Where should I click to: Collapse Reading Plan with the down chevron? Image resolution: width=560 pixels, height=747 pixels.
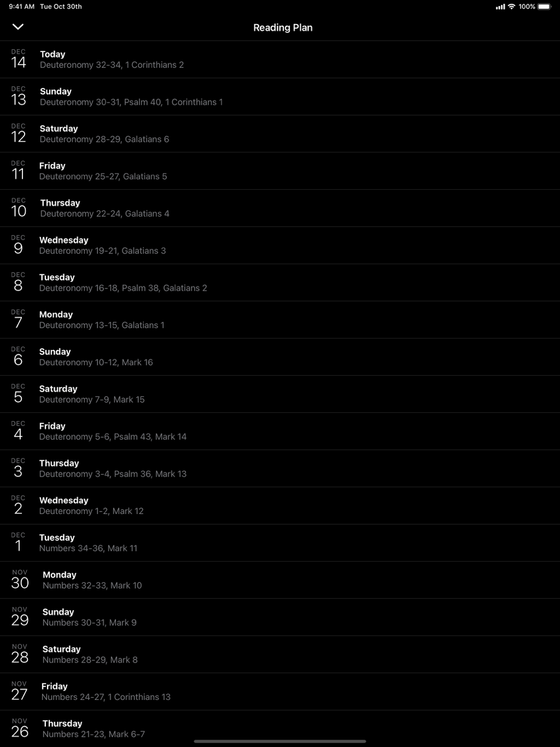(x=18, y=27)
